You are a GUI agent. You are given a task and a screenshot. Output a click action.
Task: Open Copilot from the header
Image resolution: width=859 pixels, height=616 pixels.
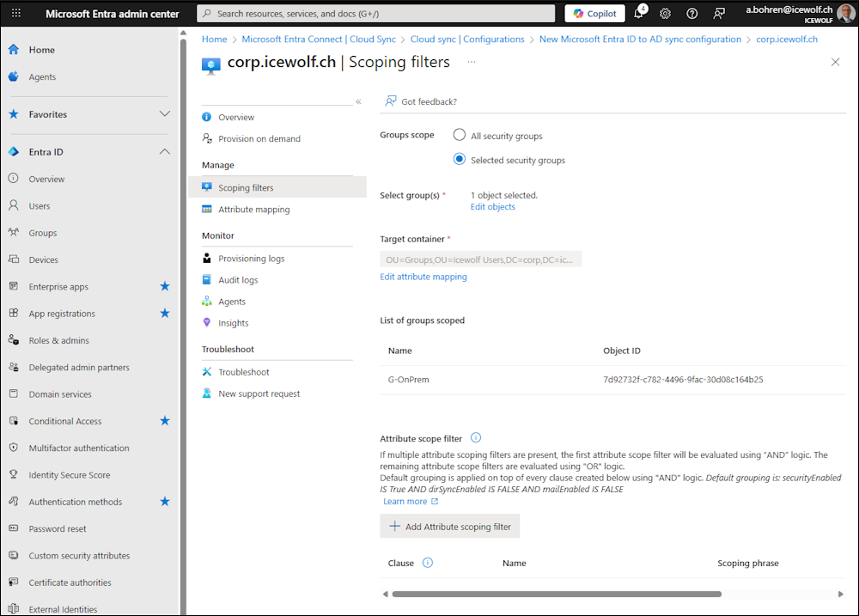click(x=594, y=14)
